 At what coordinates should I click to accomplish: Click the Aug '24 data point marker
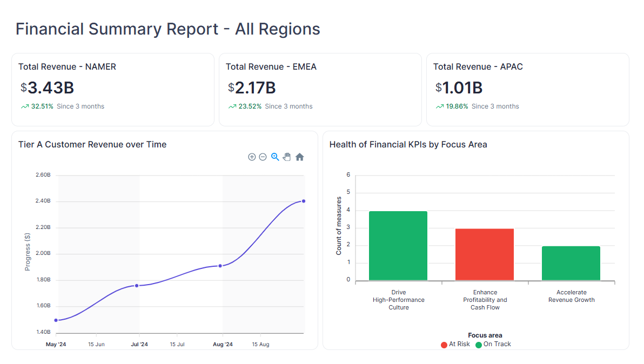(220, 266)
